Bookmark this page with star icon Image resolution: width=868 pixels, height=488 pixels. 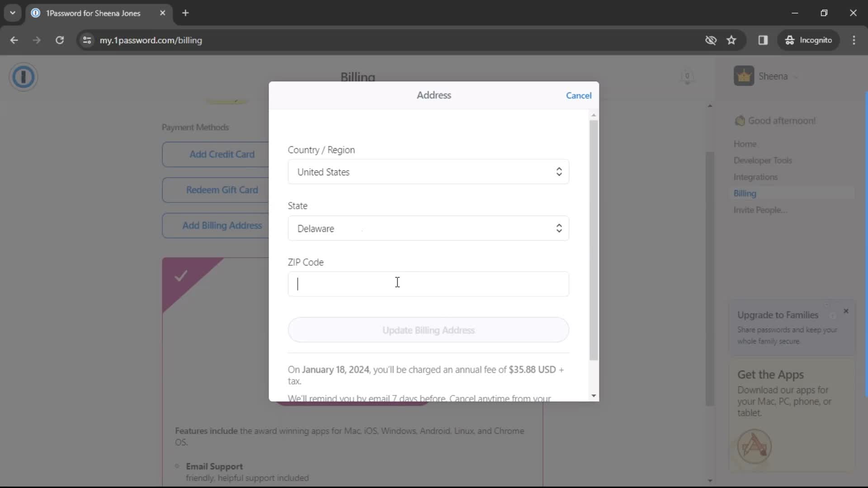tap(731, 40)
